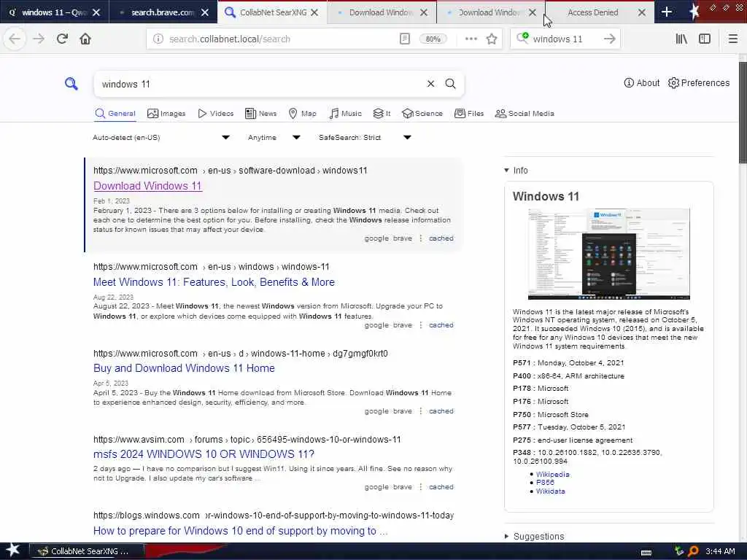Submit search with magnifier button
This screenshot has height=560, width=747.
(x=450, y=84)
